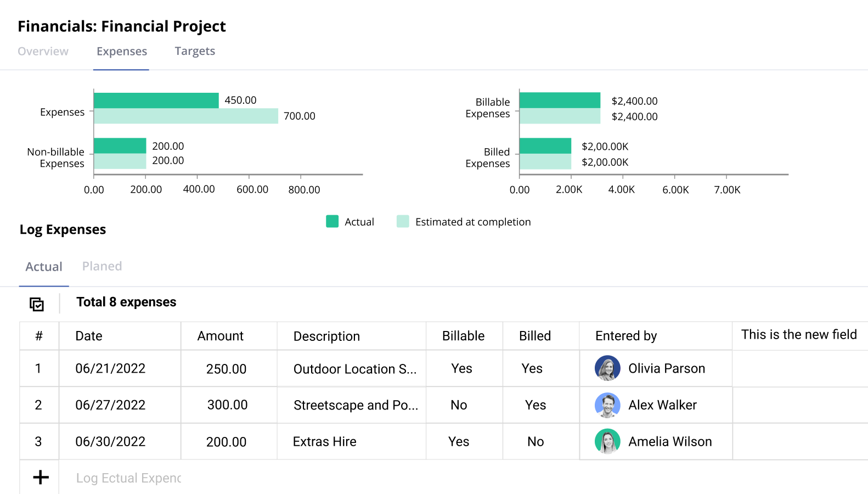
Task: Click the Expenses actual 450.00 bar
Action: click(x=156, y=100)
